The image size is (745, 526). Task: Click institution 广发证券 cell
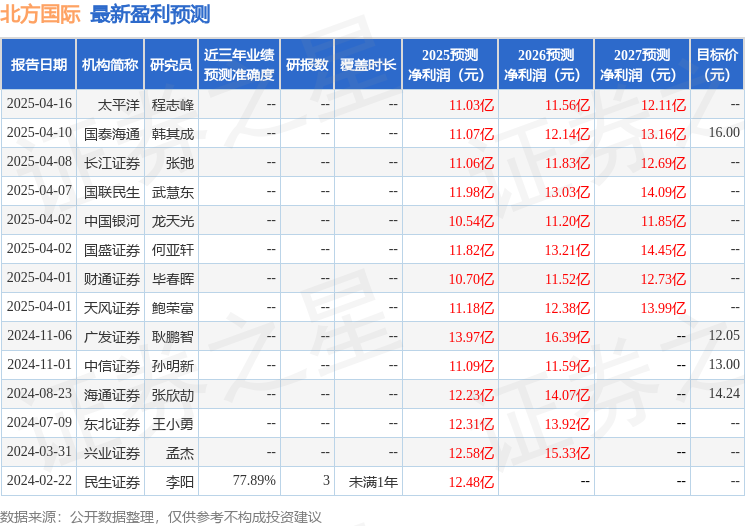[x=112, y=337]
